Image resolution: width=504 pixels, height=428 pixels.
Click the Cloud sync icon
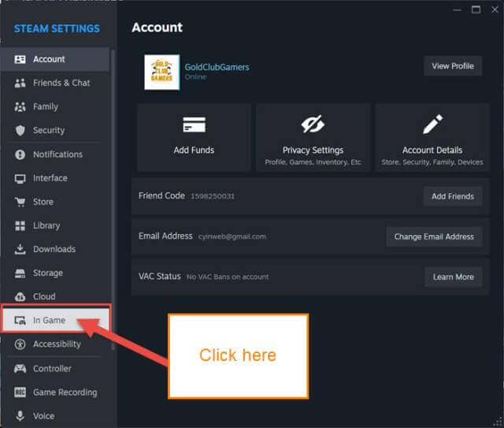click(20, 296)
